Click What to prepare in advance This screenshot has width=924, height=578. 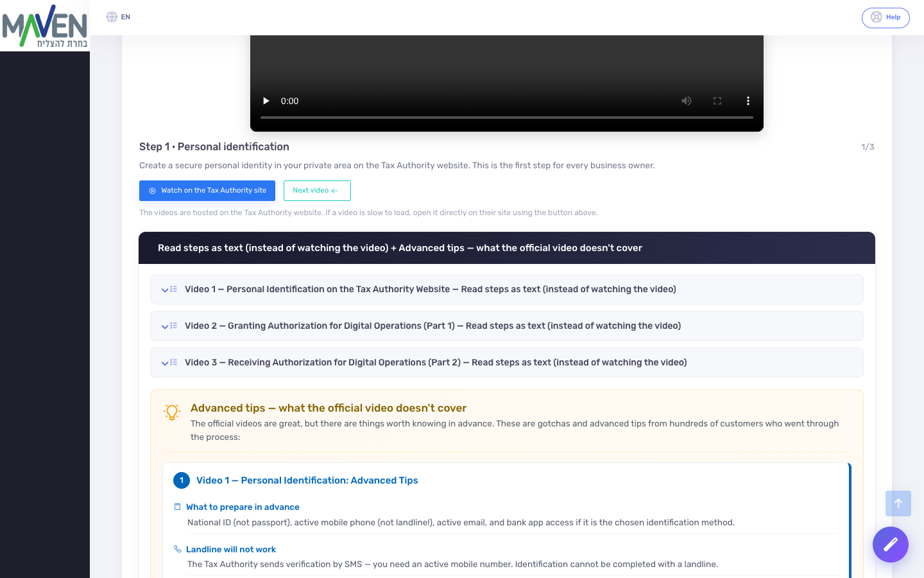[243, 507]
